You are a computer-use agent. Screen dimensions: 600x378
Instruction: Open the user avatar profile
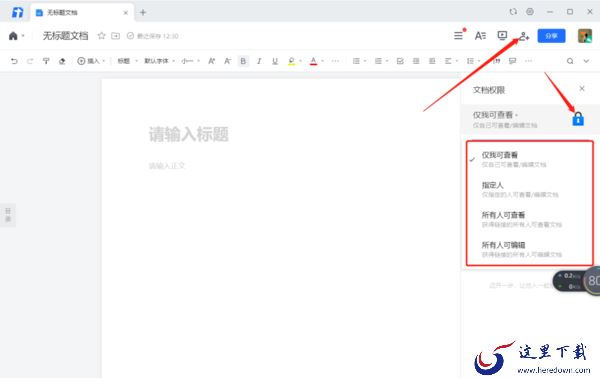(585, 36)
